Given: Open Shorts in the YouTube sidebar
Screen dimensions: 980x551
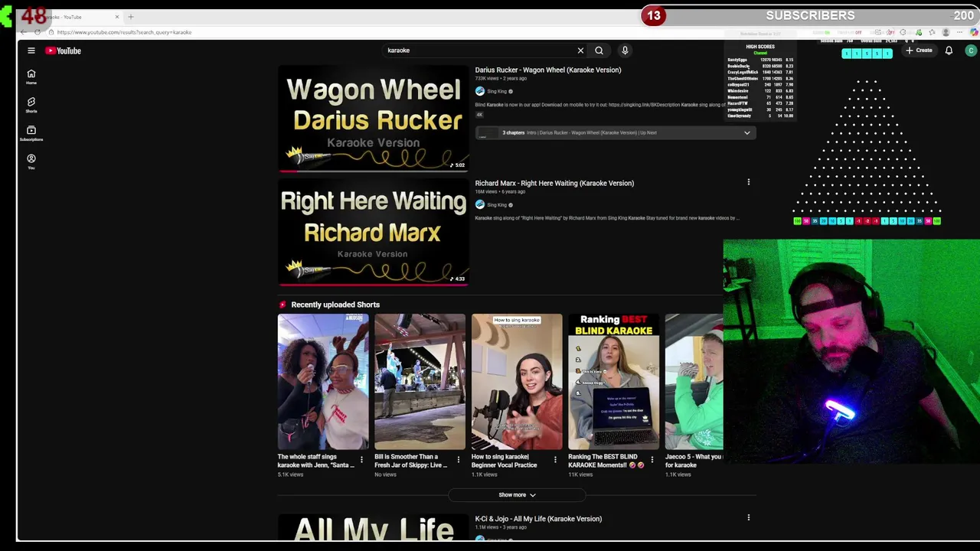Looking at the screenshot, I should [31, 105].
